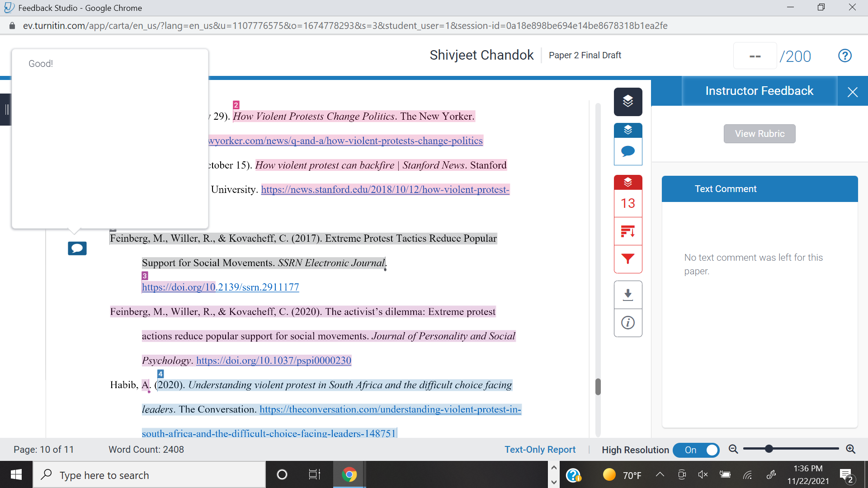Image resolution: width=868 pixels, height=488 pixels.
Task: Click similarity match flag number 3
Action: coord(145,276)
